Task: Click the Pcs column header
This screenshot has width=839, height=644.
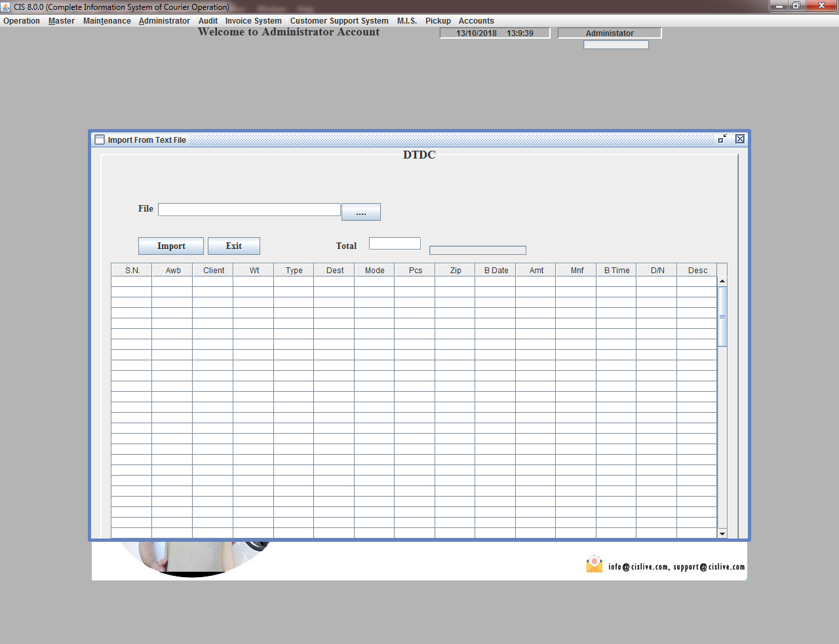Action: (416, 270)
